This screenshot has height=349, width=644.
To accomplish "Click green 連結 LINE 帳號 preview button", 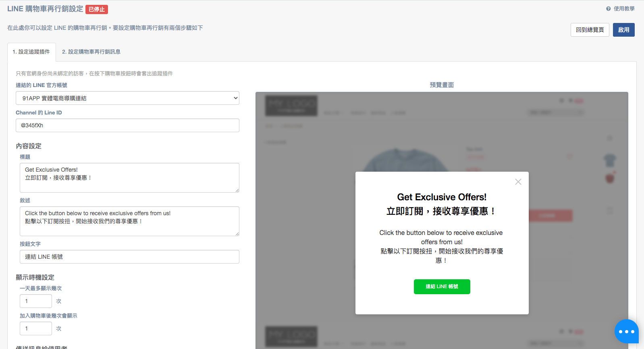I will pos(442,287).
